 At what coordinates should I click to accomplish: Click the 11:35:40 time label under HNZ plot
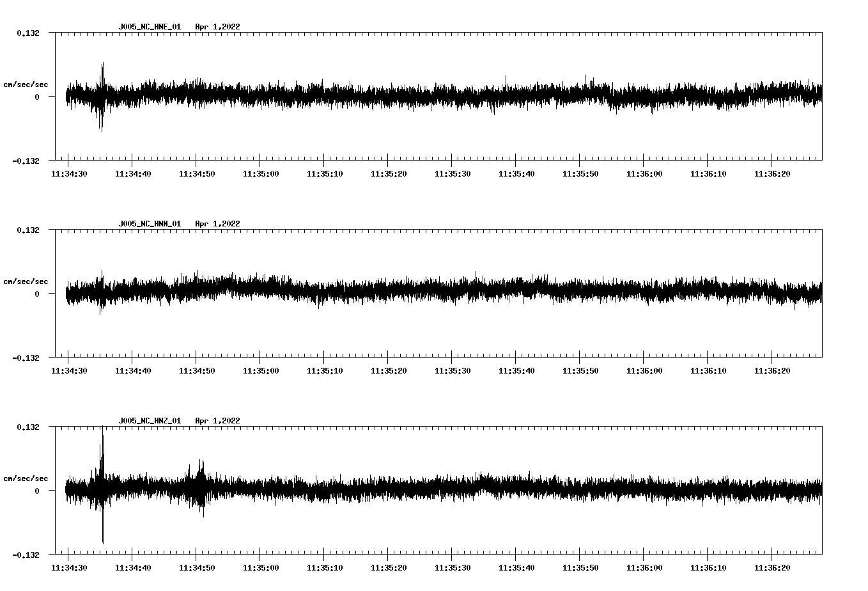pos(516,568)
